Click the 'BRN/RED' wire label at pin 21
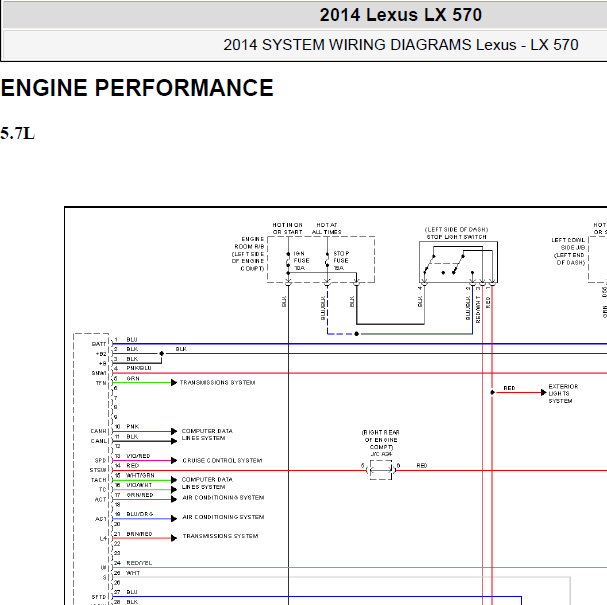 pos(139,534)
